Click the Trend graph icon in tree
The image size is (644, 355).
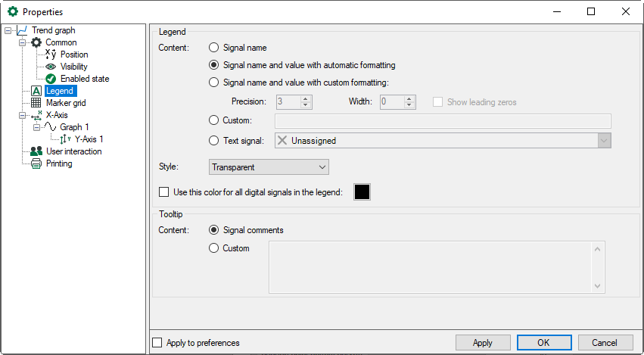pos(22,30)
